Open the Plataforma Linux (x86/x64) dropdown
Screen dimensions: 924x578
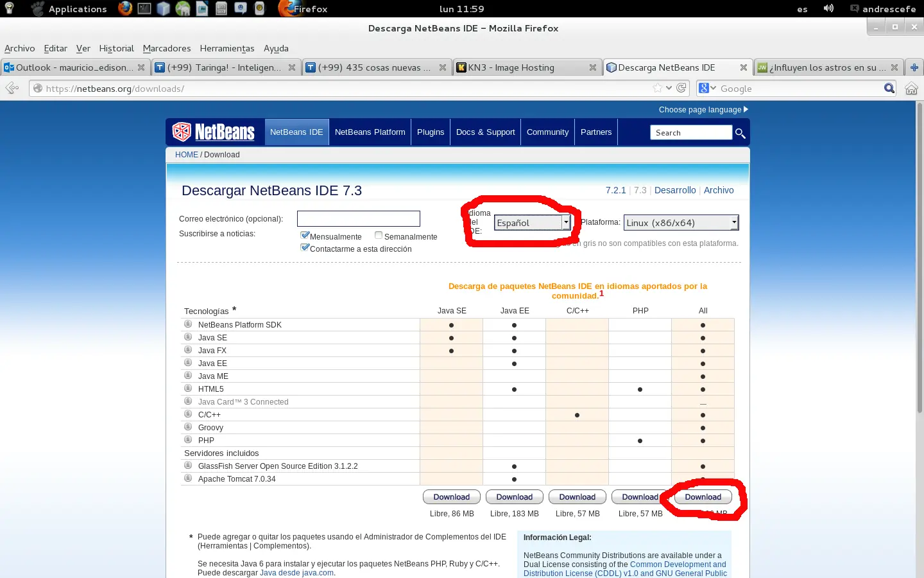click(681, 223)
